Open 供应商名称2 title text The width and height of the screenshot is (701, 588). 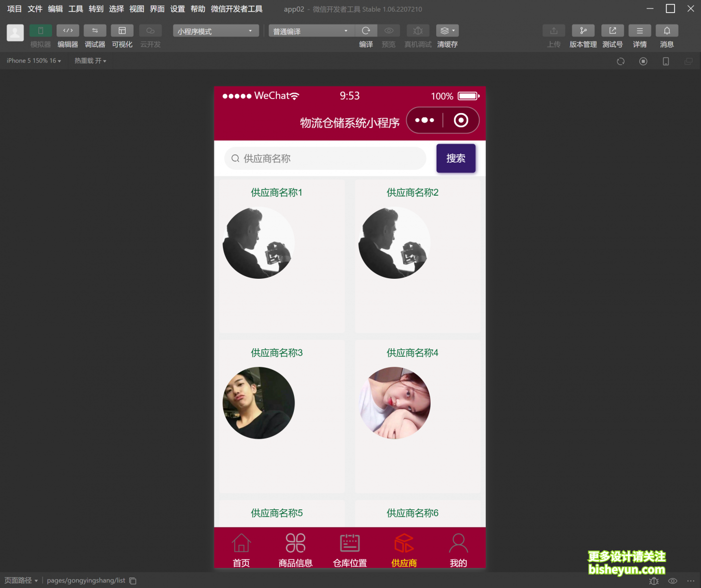pos(413,193)
